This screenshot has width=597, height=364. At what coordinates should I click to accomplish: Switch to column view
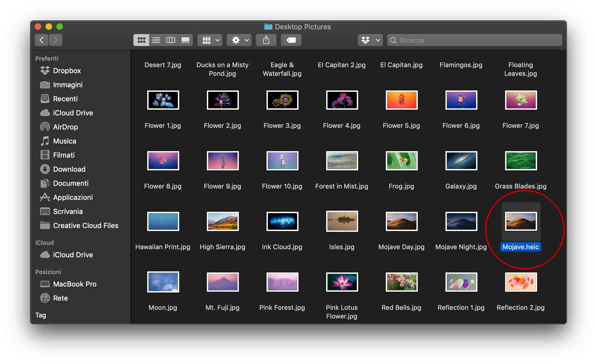point(171,40)
